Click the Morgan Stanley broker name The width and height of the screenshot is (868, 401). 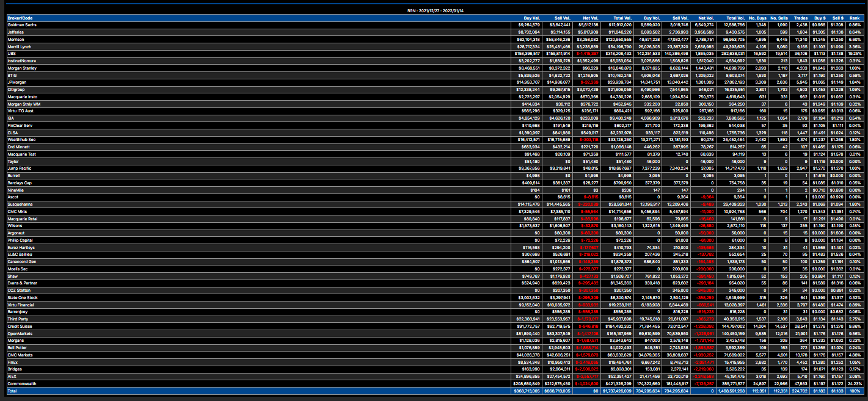click(21, 68)
